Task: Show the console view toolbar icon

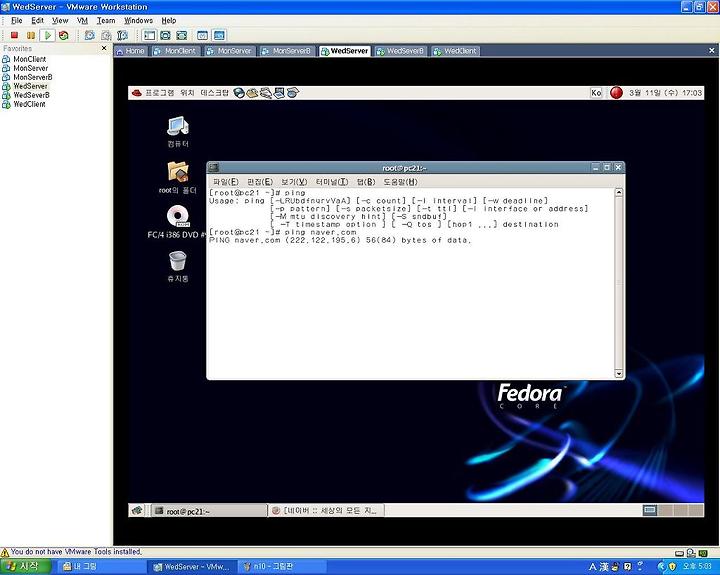Action: click(x=219, y=35)
